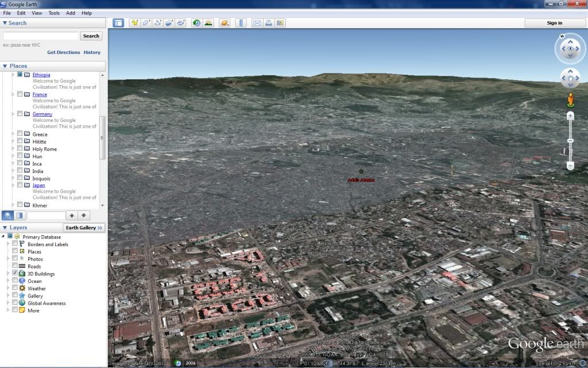Show historical imagery clock icon

(x=196, y=23)
